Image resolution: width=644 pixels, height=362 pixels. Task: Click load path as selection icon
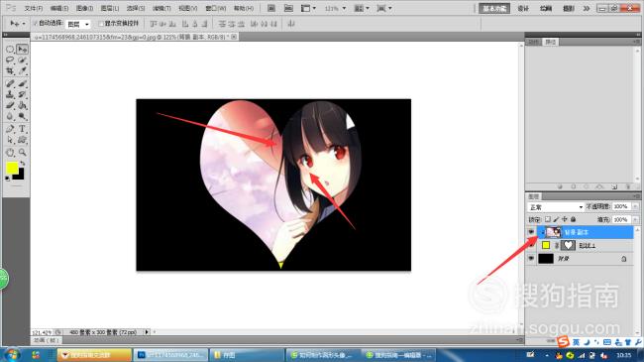(587, 186)
